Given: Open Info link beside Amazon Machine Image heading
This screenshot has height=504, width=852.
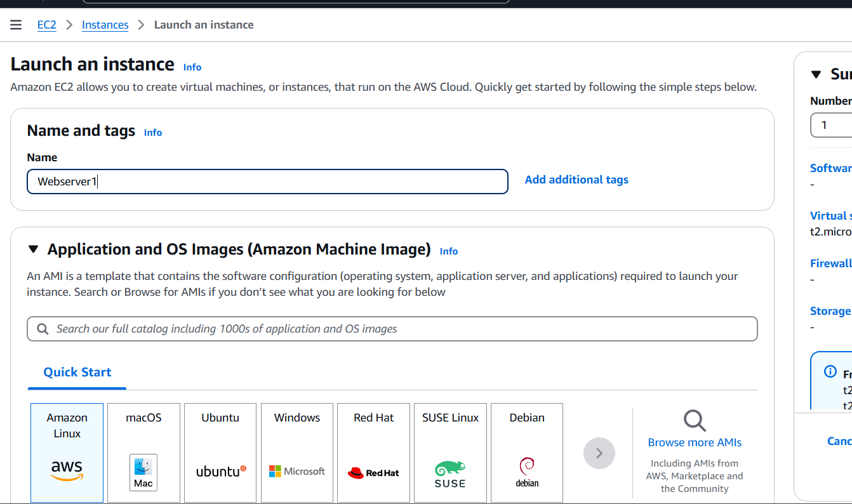Looking at the screenshot, I should point(449,251).
